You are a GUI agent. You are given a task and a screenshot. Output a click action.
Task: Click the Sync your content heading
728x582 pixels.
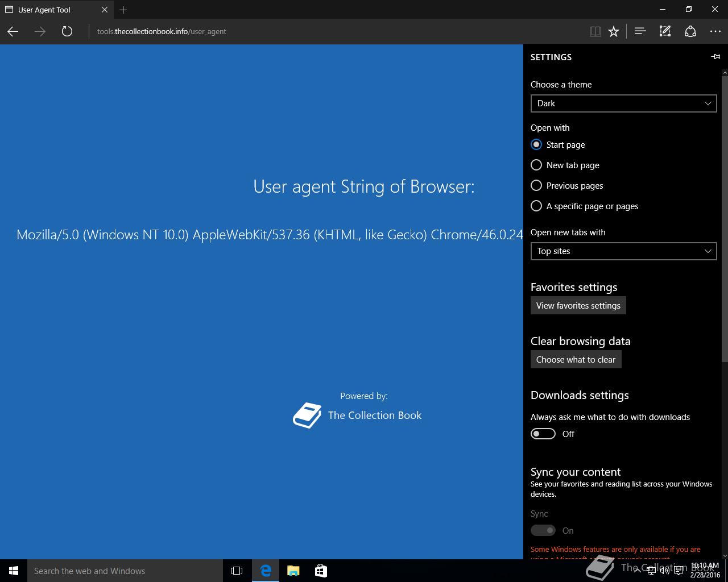[576, 472]
